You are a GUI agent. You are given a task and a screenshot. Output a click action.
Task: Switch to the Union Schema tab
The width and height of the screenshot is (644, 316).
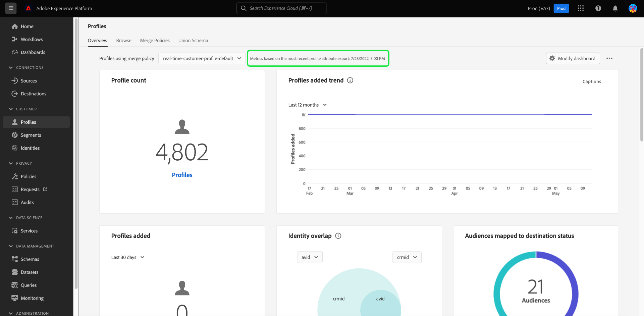(x=193, y=41)
